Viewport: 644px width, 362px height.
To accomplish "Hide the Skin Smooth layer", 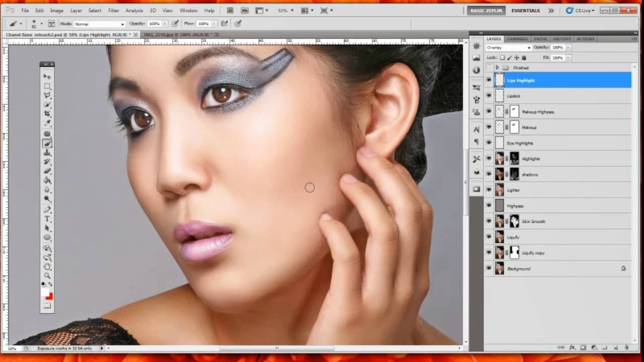I will (489, 222).
